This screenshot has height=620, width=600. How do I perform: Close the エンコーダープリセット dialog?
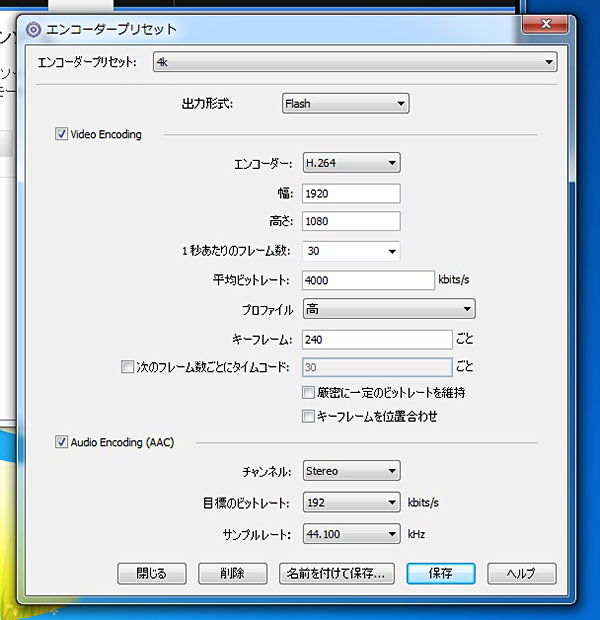pyautogui.click(x=545, y=24)
